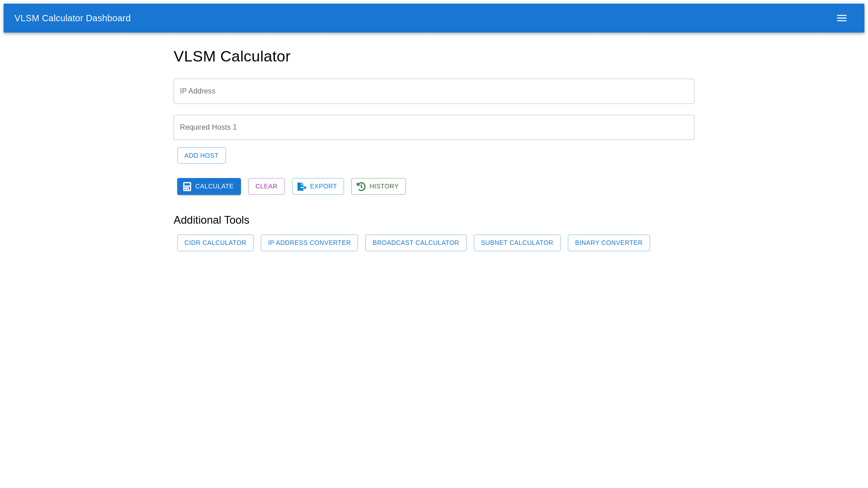Focus the Required Hosts 1 field
The image size is (868, 488).
(434, 127)
